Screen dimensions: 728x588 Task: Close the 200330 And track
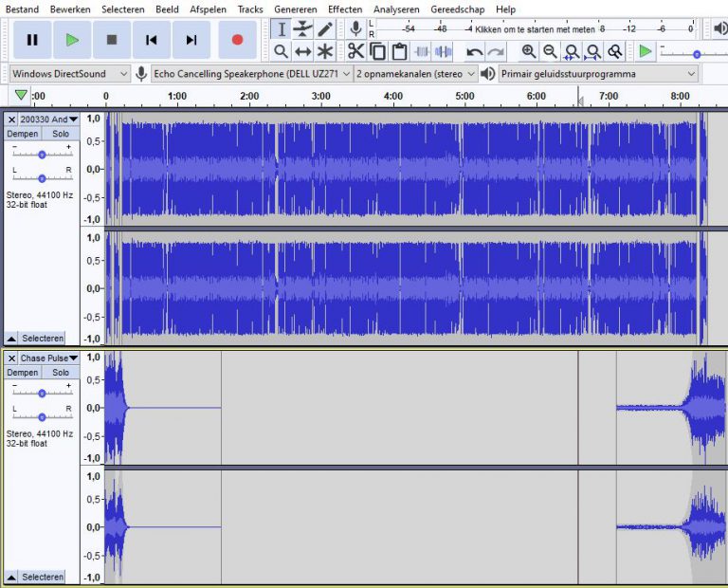11,119
